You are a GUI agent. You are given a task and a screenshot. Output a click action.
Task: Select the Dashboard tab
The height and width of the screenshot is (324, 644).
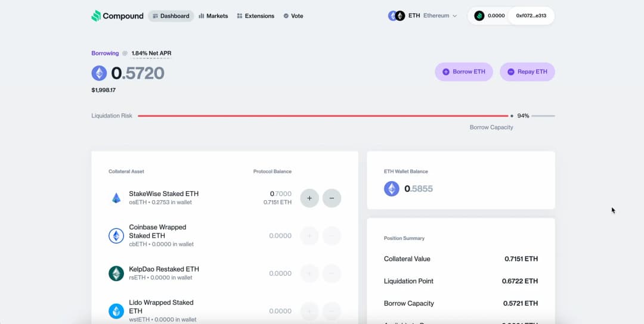point(171,16)
